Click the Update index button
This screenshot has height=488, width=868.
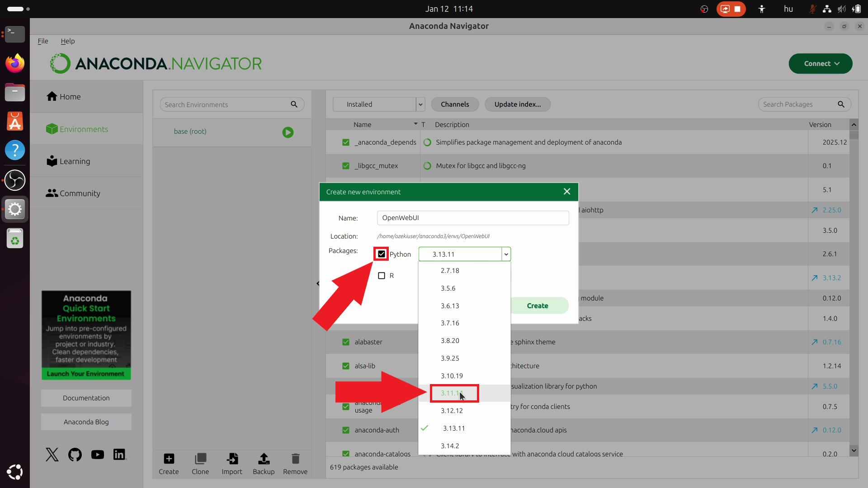click(x=517, y=104)
